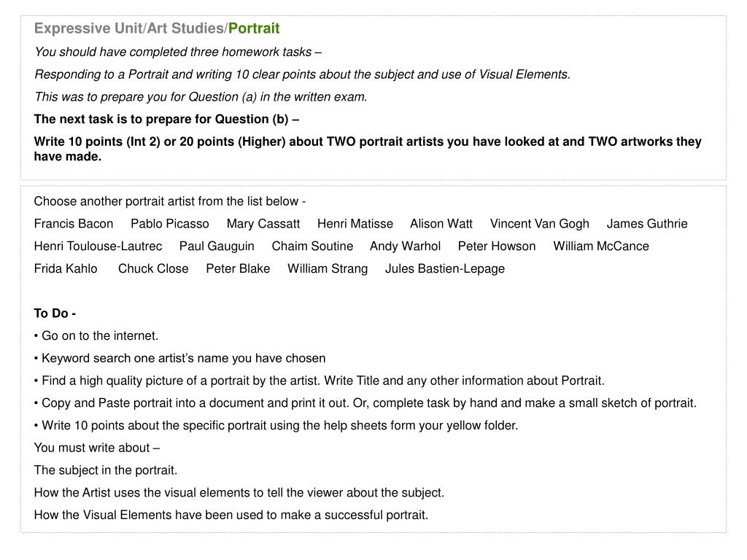Click on Frida Kahlo in the list
747x560 pixels.
(66, 269)
